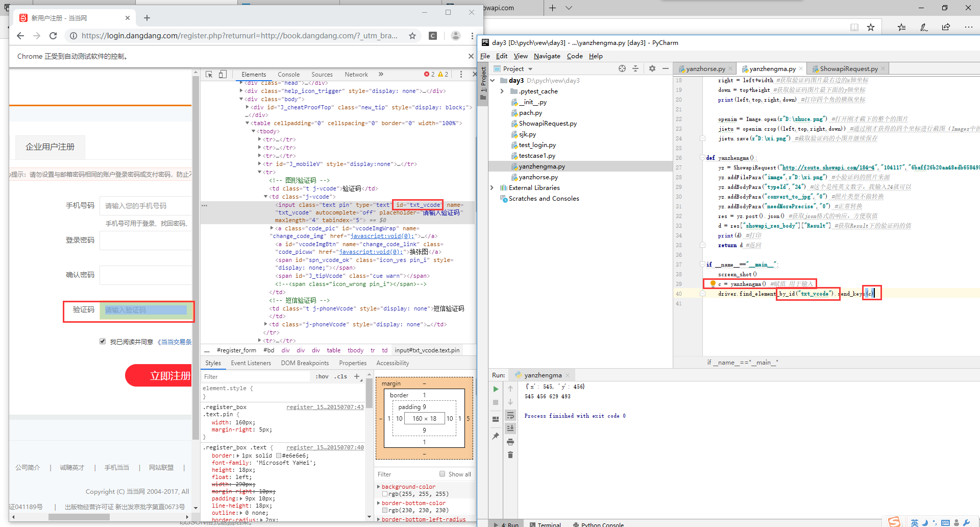Click locate-current-file target icon in Project panel
The image size is (980, 527).
pos(622,68)
